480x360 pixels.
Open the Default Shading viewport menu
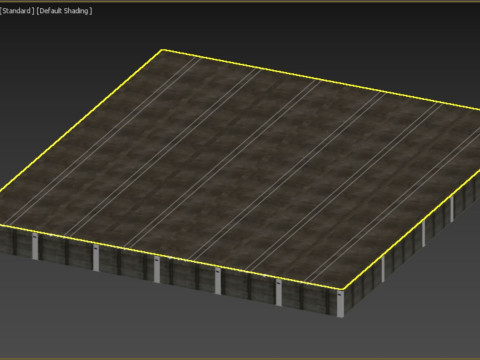64,11
